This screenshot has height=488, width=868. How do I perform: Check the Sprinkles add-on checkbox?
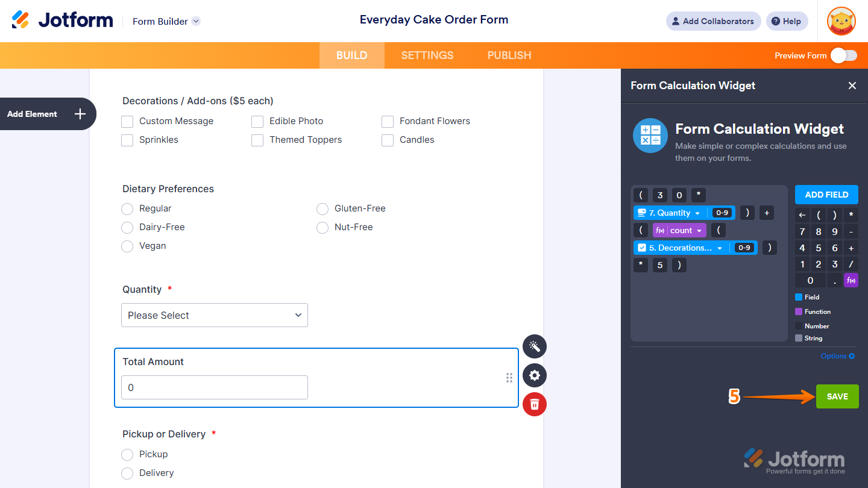tap(127, 140)
